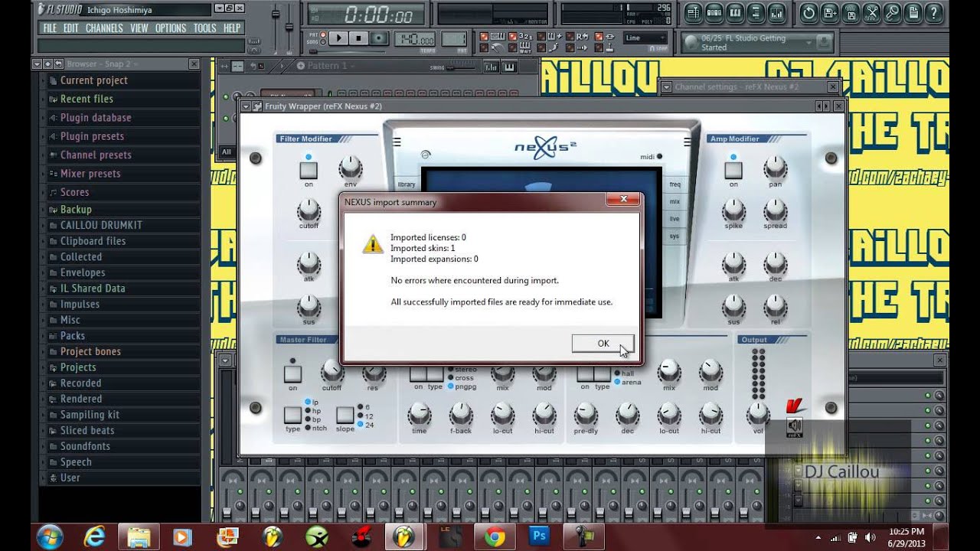Switch to the Nexus sys tab
This screenshot has width=980, height=551.
(675, 236)
